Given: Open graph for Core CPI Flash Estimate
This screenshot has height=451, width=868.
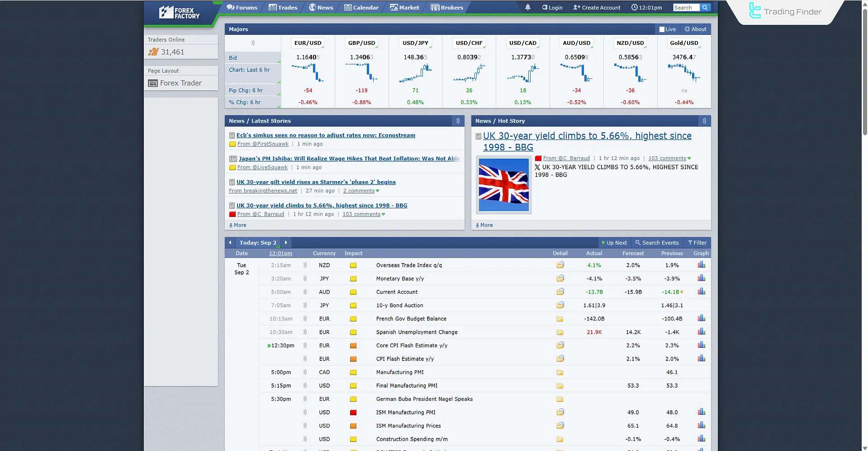Looking at the screenshot, I should [701, 345].
